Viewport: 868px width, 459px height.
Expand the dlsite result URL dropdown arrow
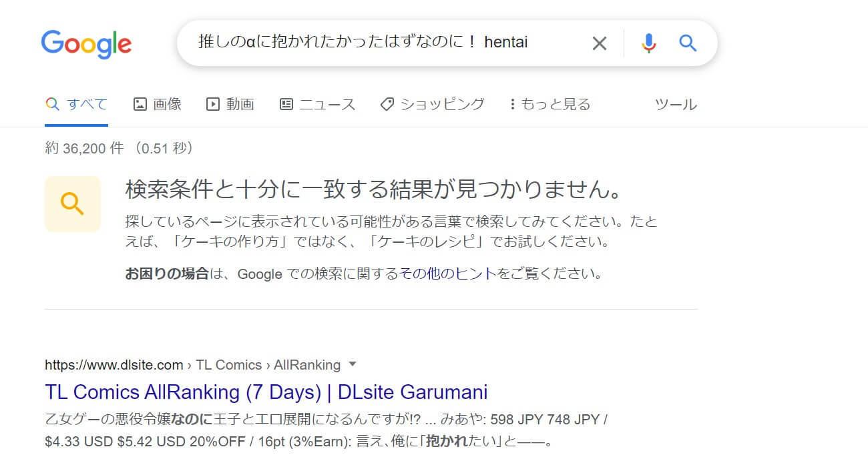coord(353,364)
